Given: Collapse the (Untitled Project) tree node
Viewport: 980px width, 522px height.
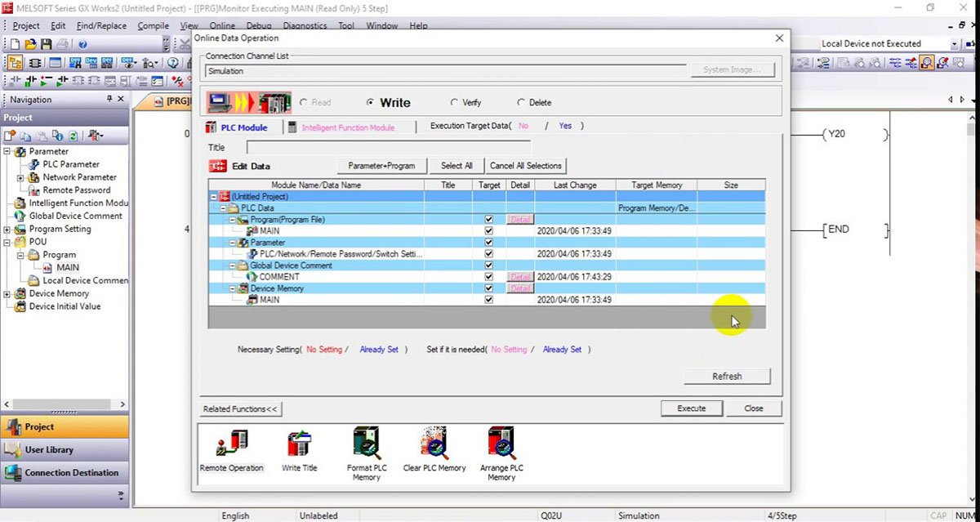Looking at the screenshot, I should tap(214, 197).
